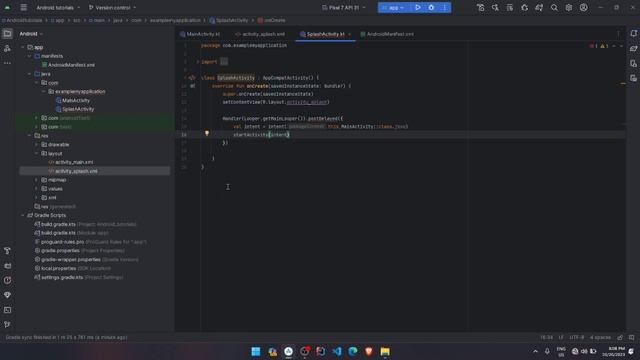Switch to the MainActivity.kt tab
This screenshot has width=640, height=360.
point(200,34)
